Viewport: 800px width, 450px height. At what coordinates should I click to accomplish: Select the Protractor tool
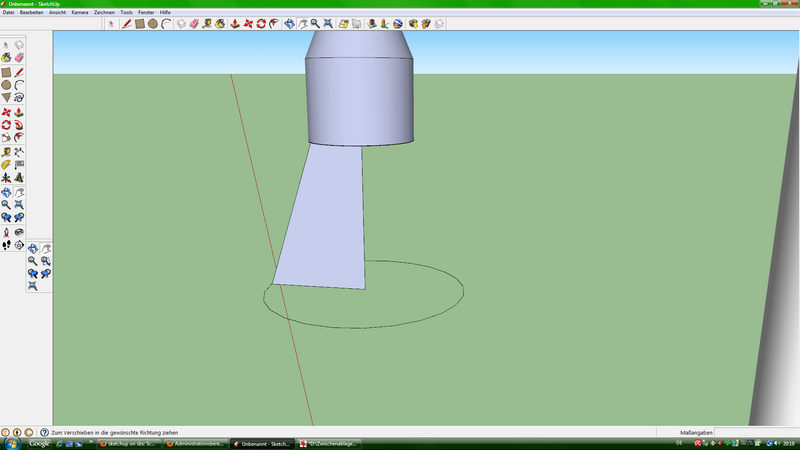click(x=7, y=163)
